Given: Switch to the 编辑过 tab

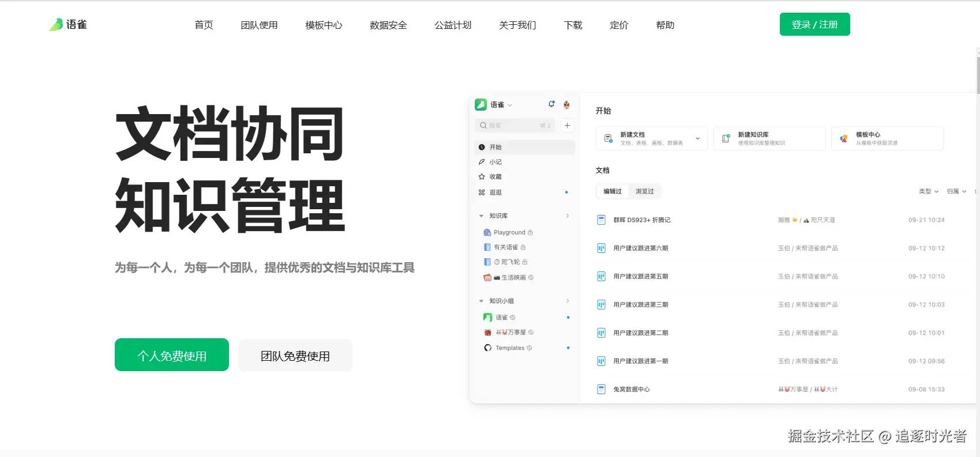Looking at the screenshot, I should point(613,191).
